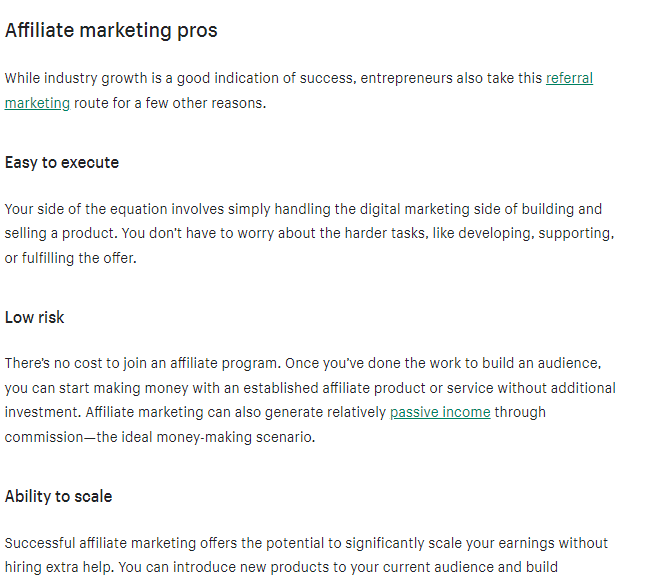Click the 'Easy to execute' subheading
Screen dimensions: 660x579
coord(62,162)
